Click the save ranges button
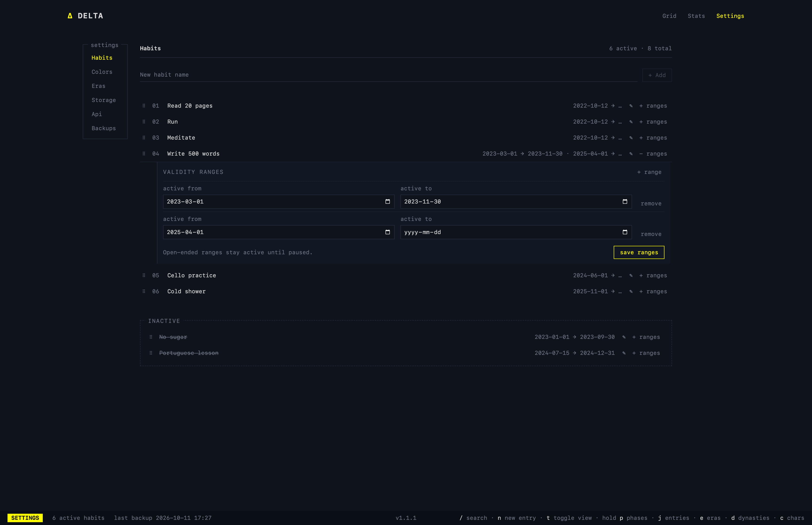 point(639,252)
